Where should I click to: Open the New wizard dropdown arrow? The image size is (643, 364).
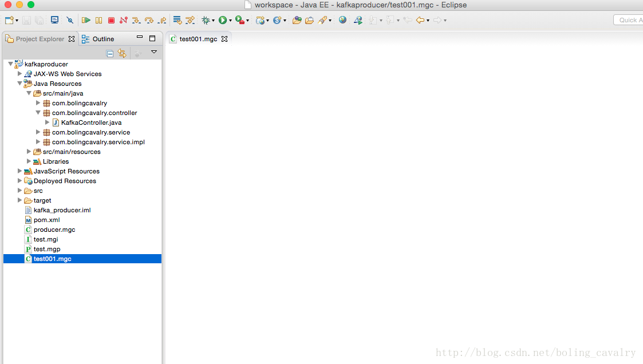tap(17, 21)
